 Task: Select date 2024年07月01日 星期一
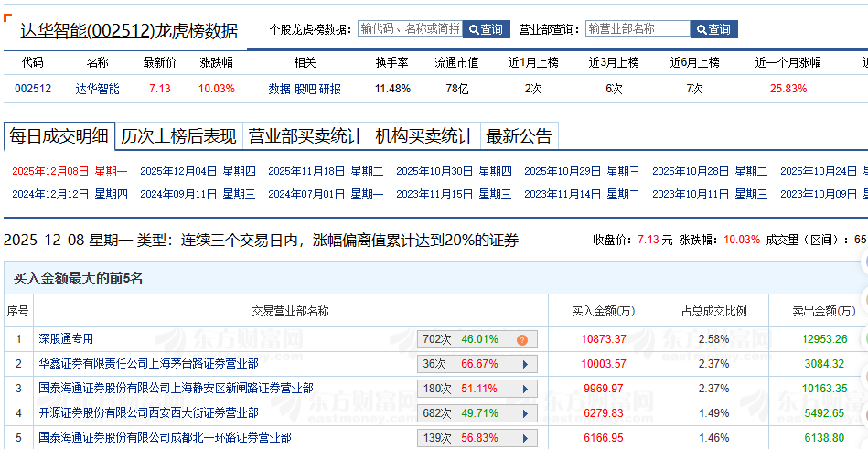326,195
